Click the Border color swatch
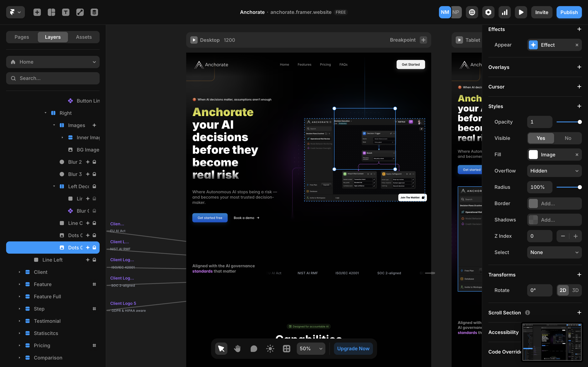588x367 pixels. (533, 203)
